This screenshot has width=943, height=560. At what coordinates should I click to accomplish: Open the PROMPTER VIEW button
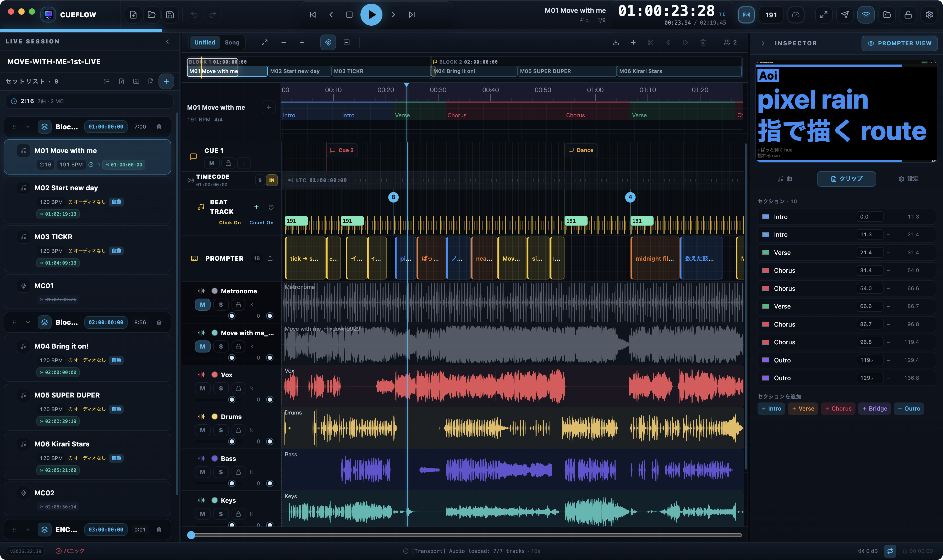(x=899, y=43)
